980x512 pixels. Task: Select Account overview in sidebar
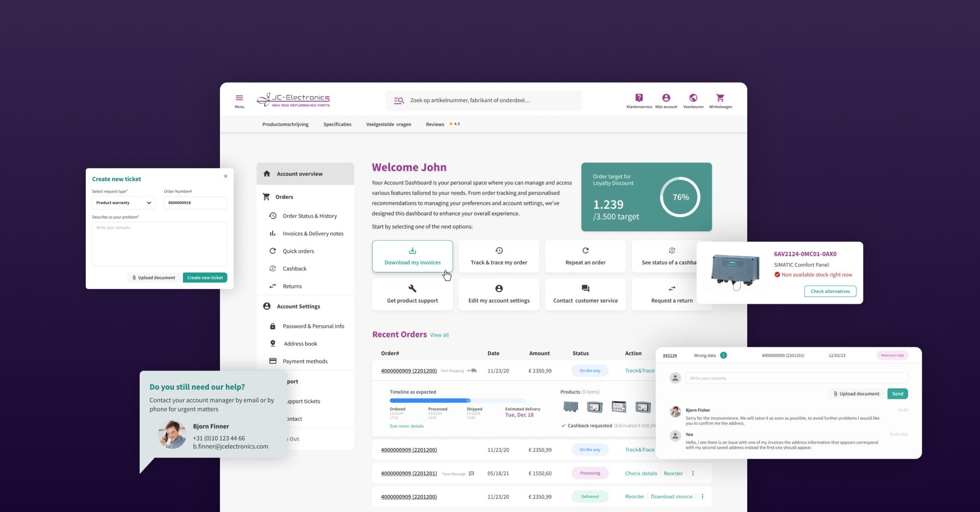[305, 174]
